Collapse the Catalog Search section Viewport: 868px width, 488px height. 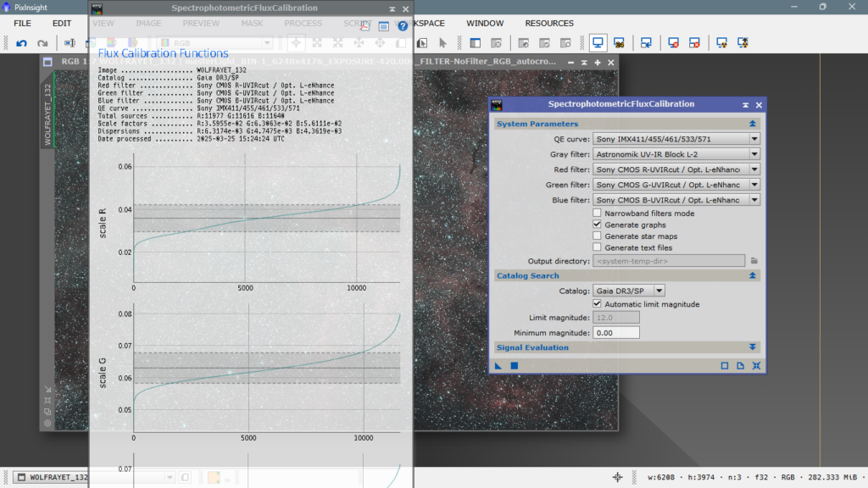click(x=753, y=275)
